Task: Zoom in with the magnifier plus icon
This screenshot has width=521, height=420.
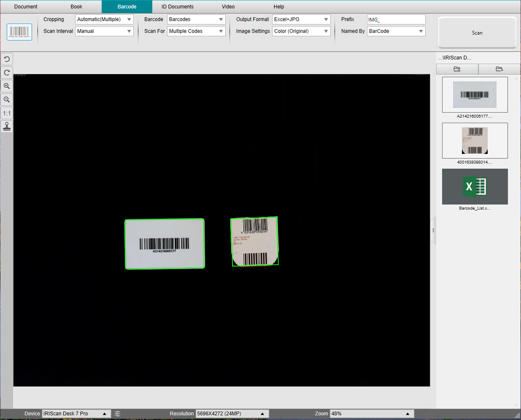Action: [x=7, y=86]
